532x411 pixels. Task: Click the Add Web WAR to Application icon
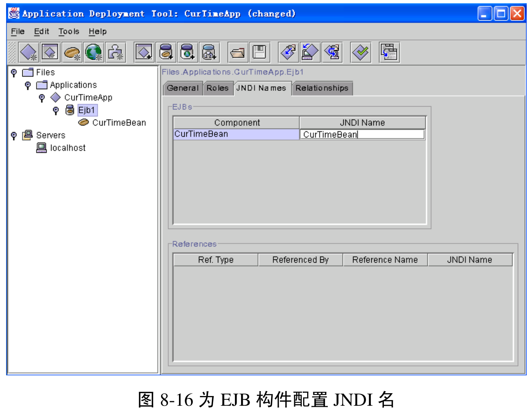[187, 52]
